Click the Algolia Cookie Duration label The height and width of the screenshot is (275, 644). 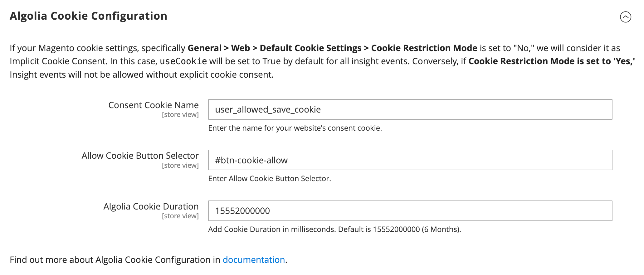151,206
